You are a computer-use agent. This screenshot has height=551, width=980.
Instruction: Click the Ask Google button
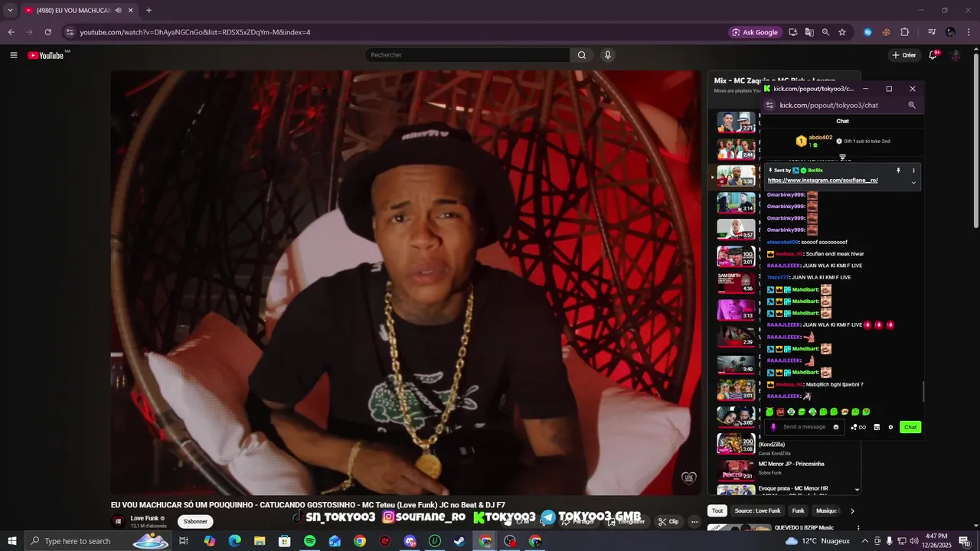click(755, 32)
